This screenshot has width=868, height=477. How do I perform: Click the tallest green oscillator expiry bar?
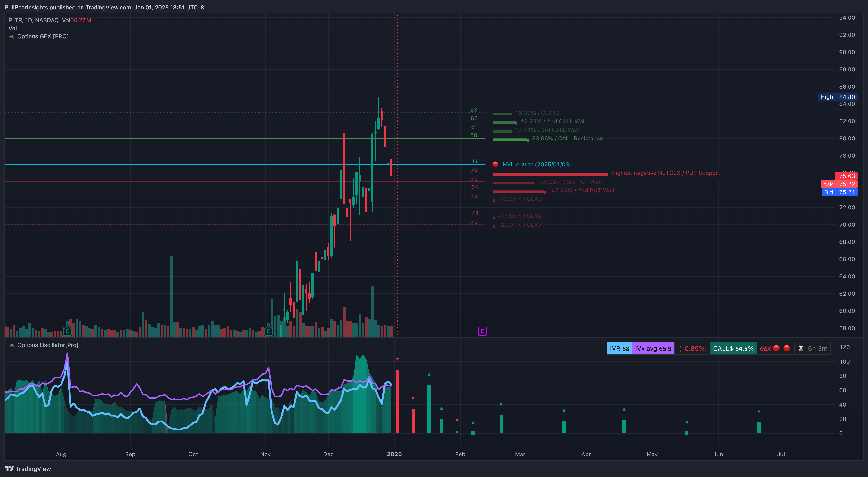tap(429, 409)
